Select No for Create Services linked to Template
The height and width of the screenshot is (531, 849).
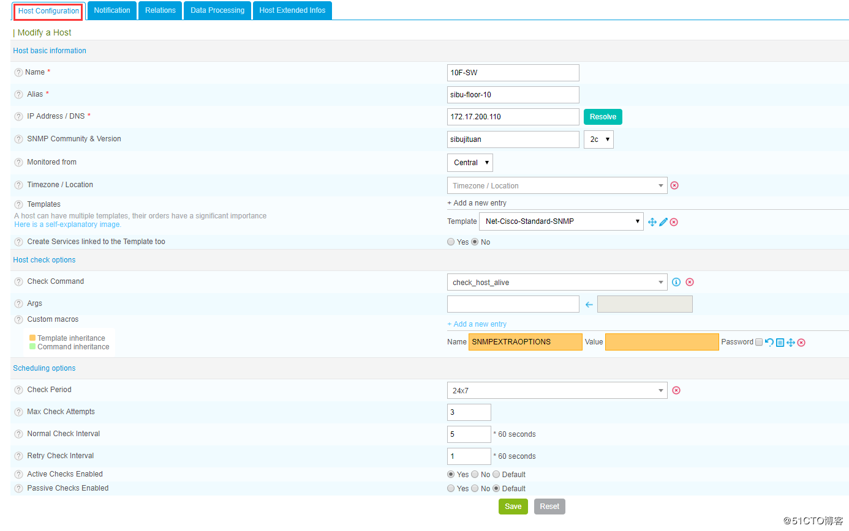click(x=475, y=242)
